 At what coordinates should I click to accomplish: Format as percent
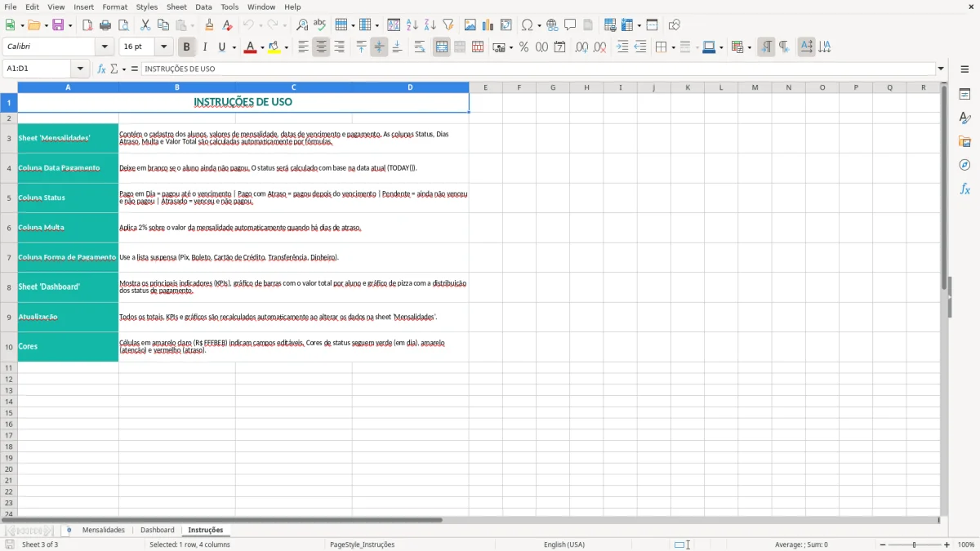(x=523, y=47)
